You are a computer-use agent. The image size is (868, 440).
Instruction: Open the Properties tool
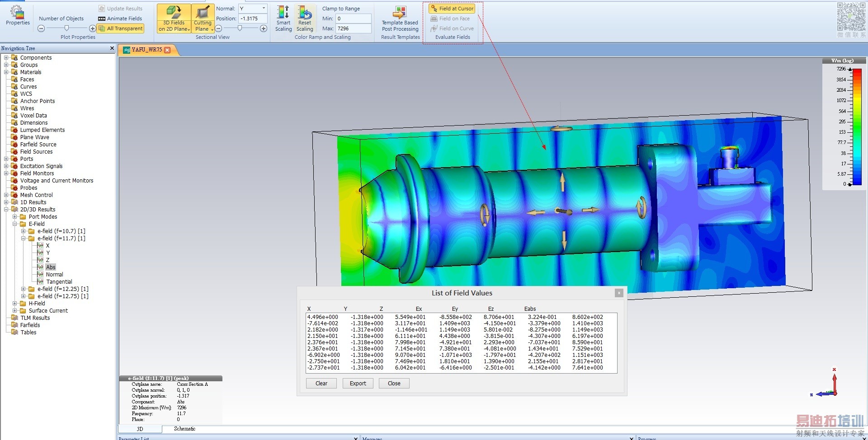tap(18, 15)
